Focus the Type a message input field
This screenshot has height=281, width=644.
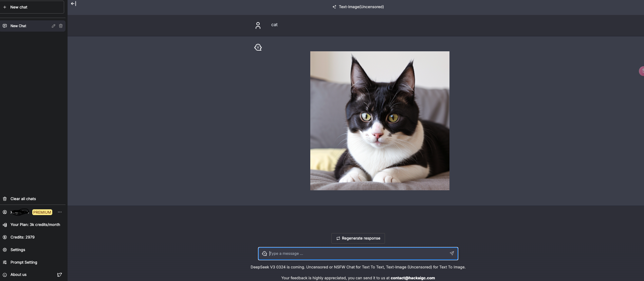point(356,253)
